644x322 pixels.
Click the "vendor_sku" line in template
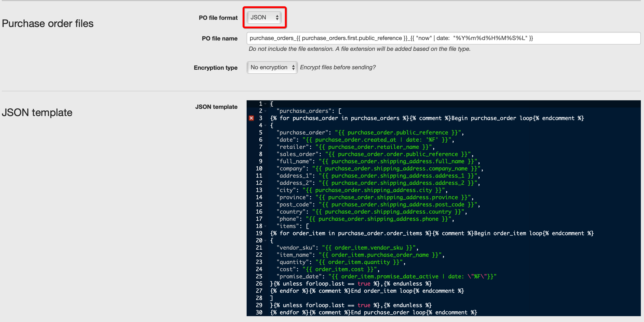pos(347,248)
